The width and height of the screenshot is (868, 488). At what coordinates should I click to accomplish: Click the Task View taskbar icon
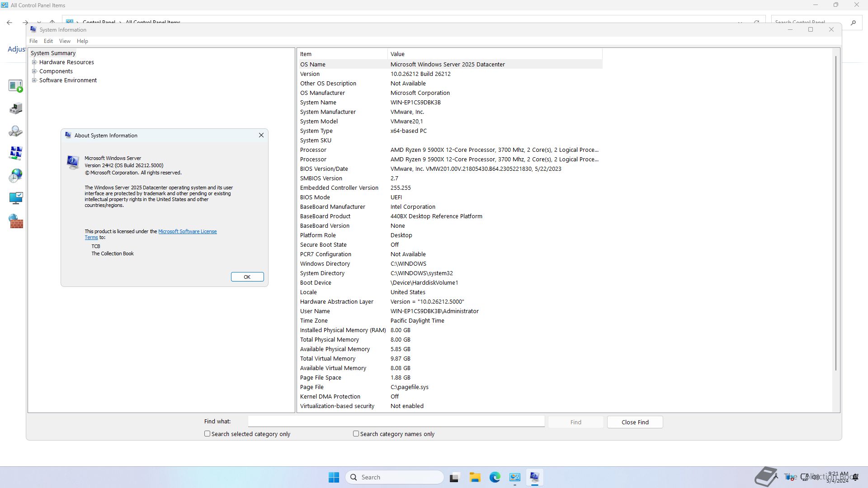(454, 477)
